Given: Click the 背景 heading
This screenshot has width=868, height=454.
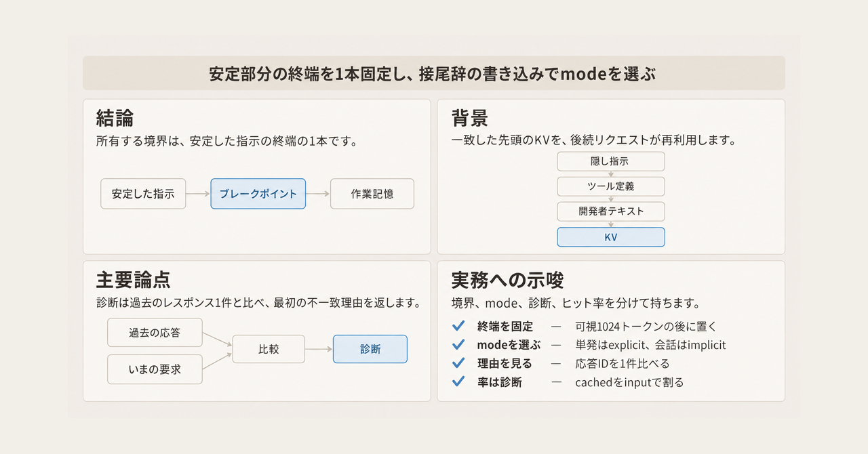Looking at the screenshot, I should (x=470, y=119).
